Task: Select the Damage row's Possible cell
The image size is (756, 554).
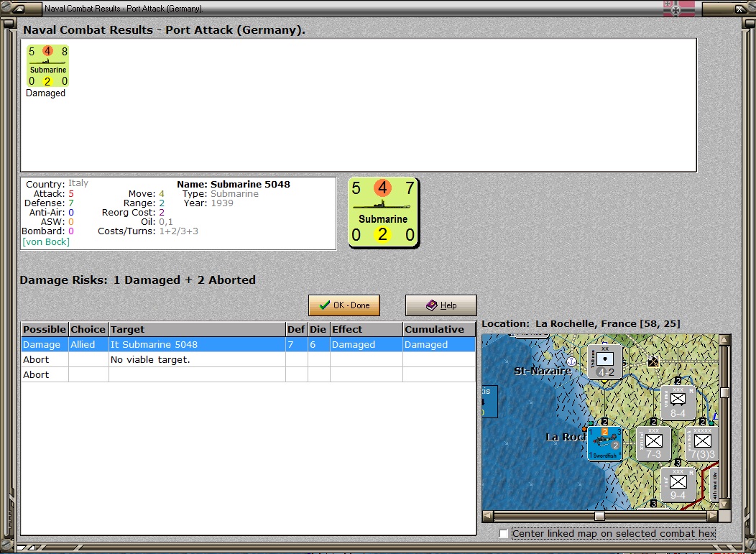Action: tap(45, 344)
